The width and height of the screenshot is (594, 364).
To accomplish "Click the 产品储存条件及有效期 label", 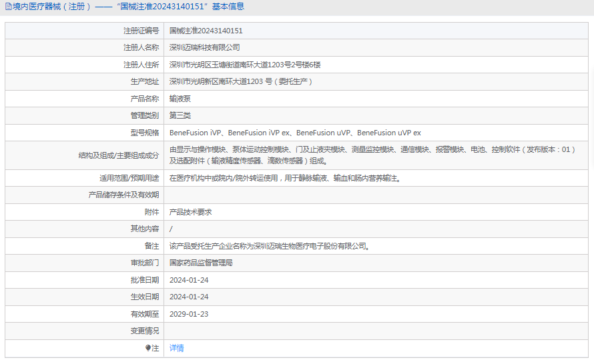I will coord(124,195).
